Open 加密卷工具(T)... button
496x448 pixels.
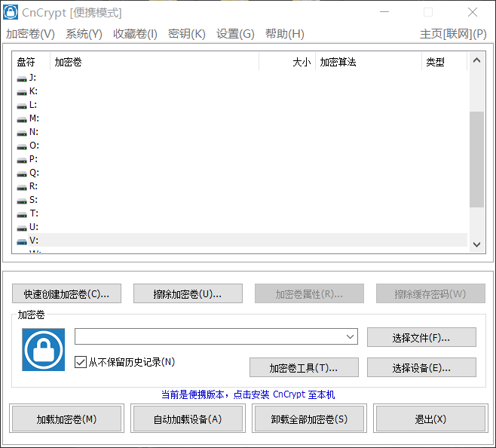(x=304, y=367)
